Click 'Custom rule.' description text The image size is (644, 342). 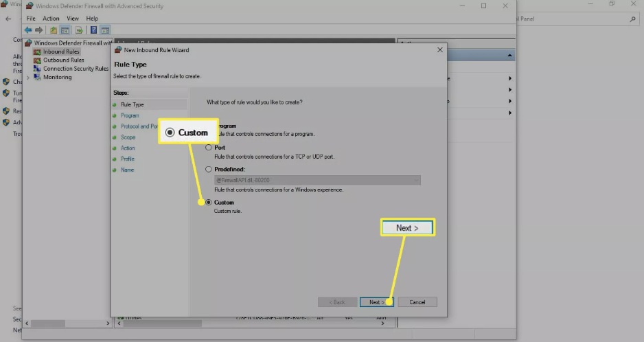click(x=227, y=211)
